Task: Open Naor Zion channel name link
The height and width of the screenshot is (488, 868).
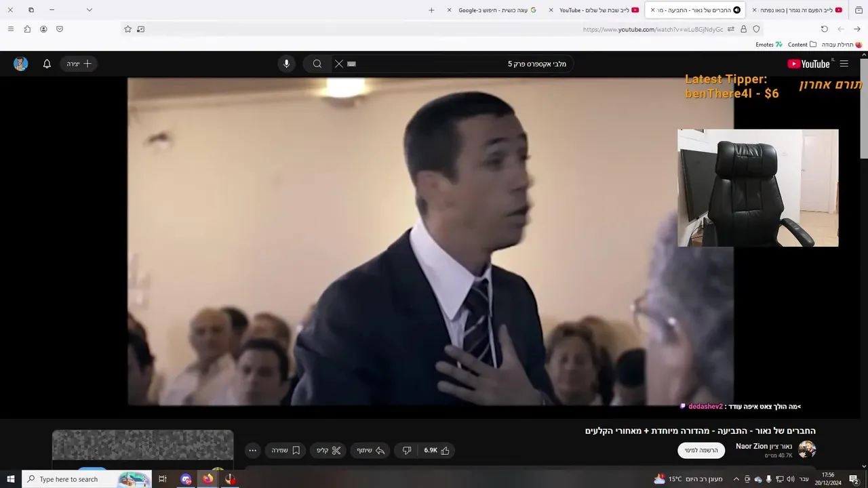Action: click(764, 446)
